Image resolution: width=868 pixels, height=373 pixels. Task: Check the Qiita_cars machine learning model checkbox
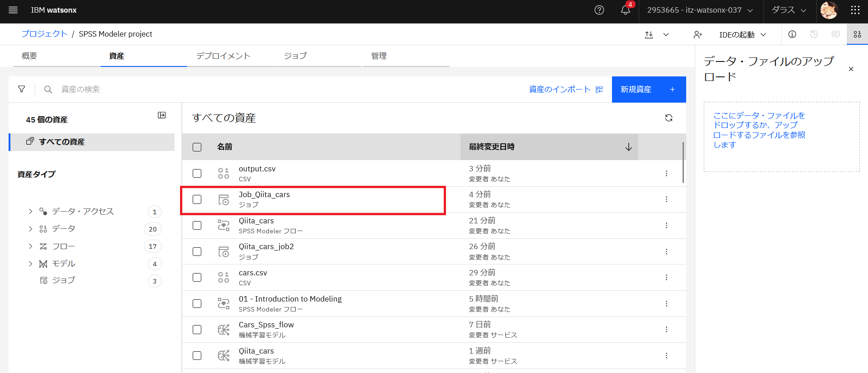(x=197, y=355)
